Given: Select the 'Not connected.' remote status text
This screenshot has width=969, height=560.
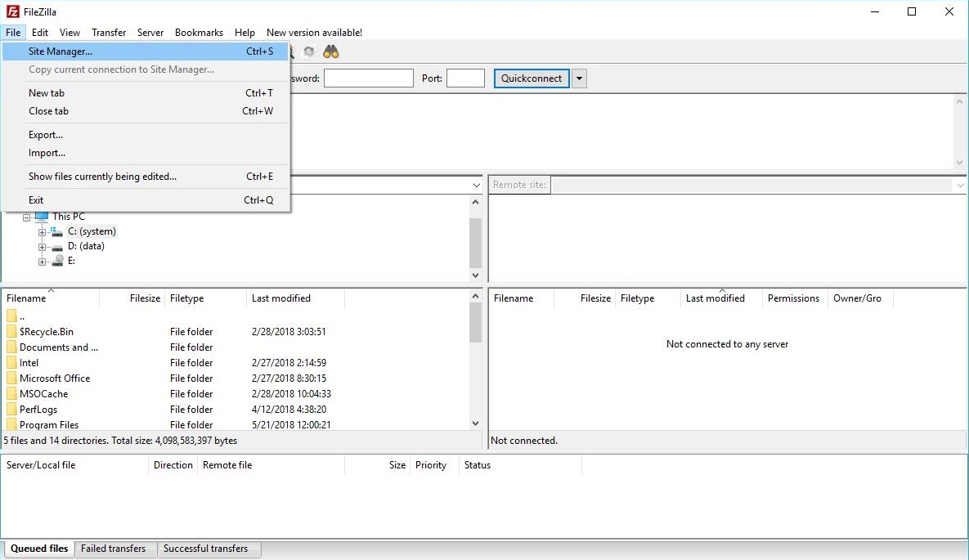Looking at the screenshot, I should [524, 441].
